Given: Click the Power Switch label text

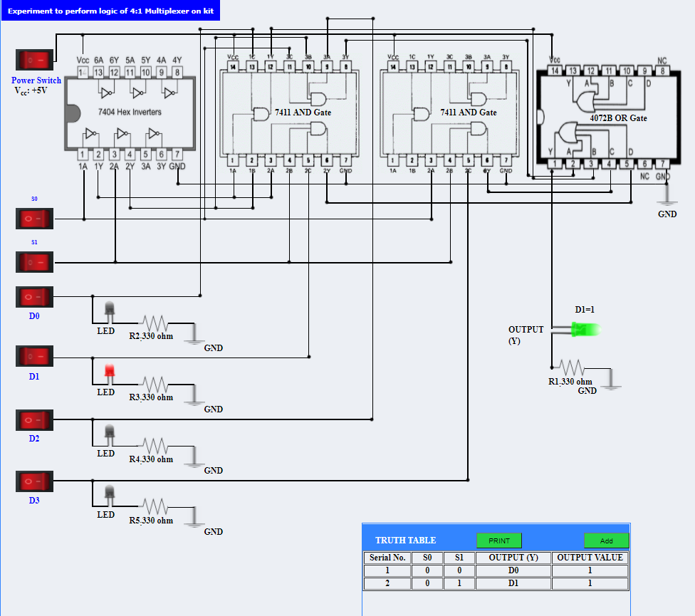Looking at the screenshot, I should pyautogui.click(x=36, y=80).
